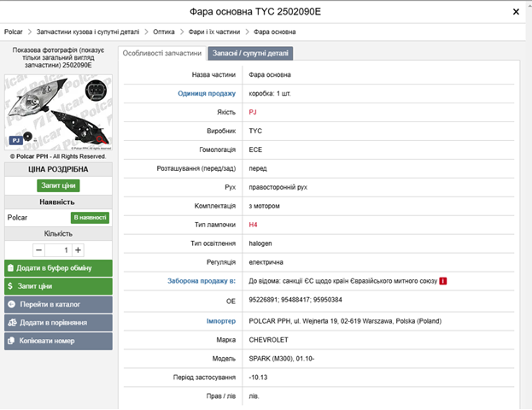Click Додати в буфер обміну button

pos(58,268)
